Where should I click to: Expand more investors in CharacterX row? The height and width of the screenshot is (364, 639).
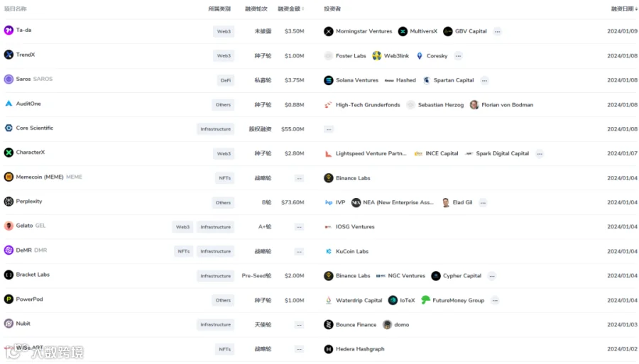click(540, 153)
